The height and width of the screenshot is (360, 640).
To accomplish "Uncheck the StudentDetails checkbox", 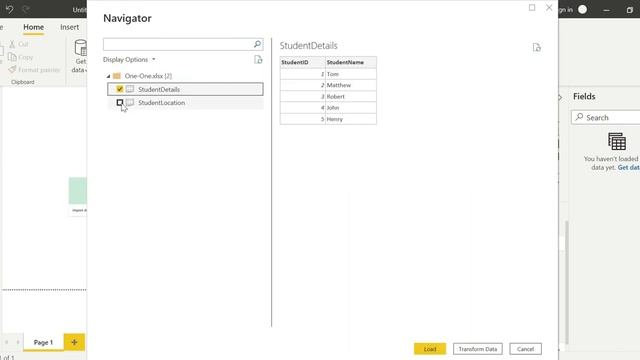I will pos(120,89).
